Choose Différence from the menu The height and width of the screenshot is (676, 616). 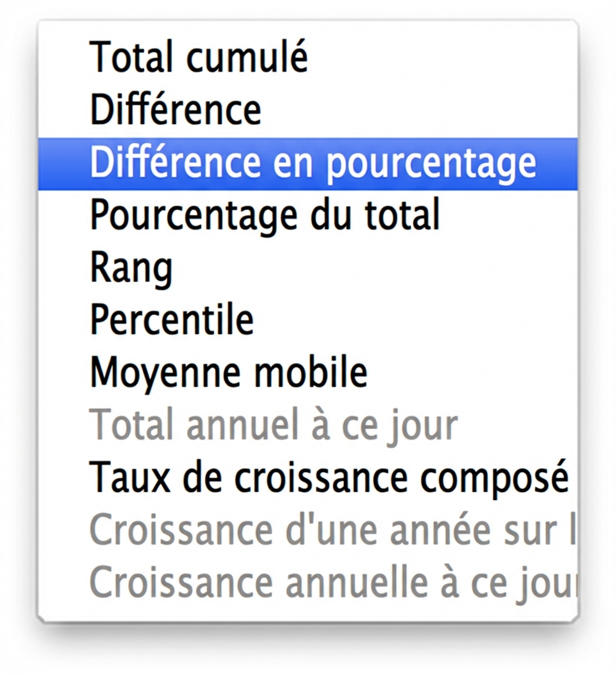[307, 111]
